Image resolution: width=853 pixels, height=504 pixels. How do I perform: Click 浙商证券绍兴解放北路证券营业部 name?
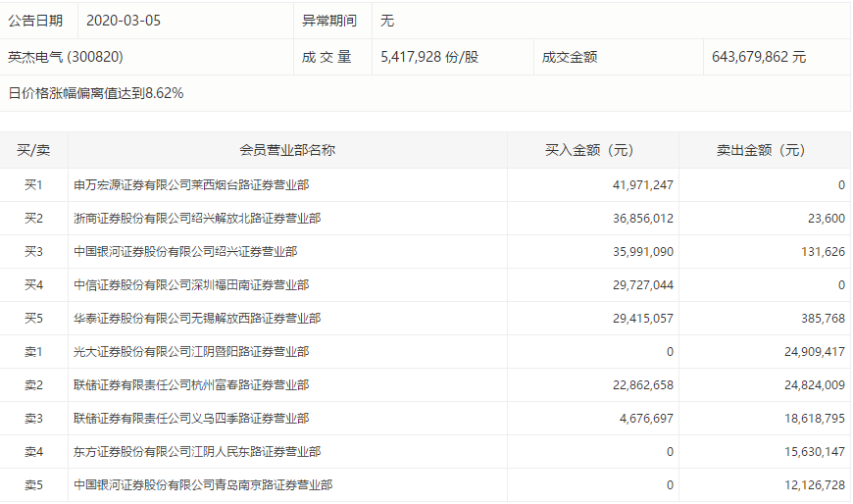197,219
